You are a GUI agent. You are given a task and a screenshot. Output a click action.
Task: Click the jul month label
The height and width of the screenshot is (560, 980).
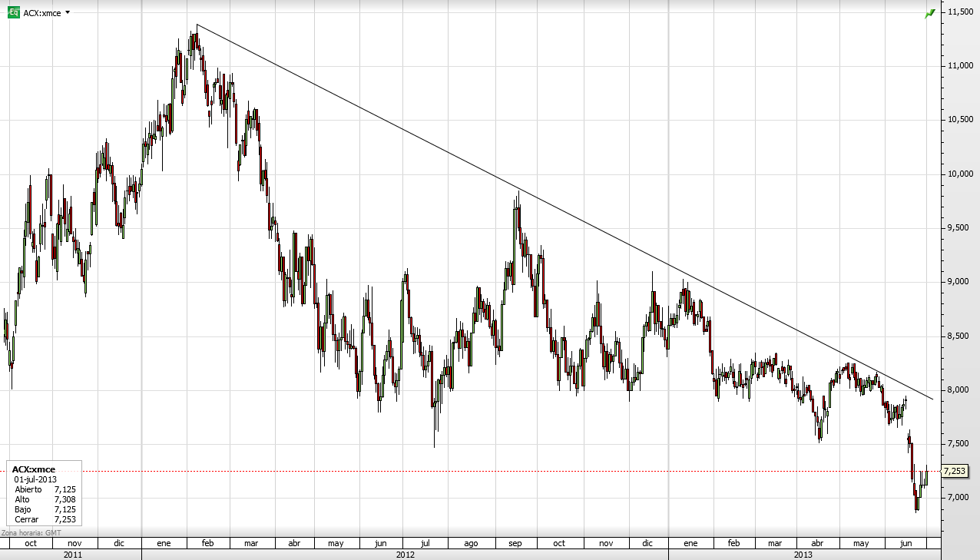coord(425,543)
